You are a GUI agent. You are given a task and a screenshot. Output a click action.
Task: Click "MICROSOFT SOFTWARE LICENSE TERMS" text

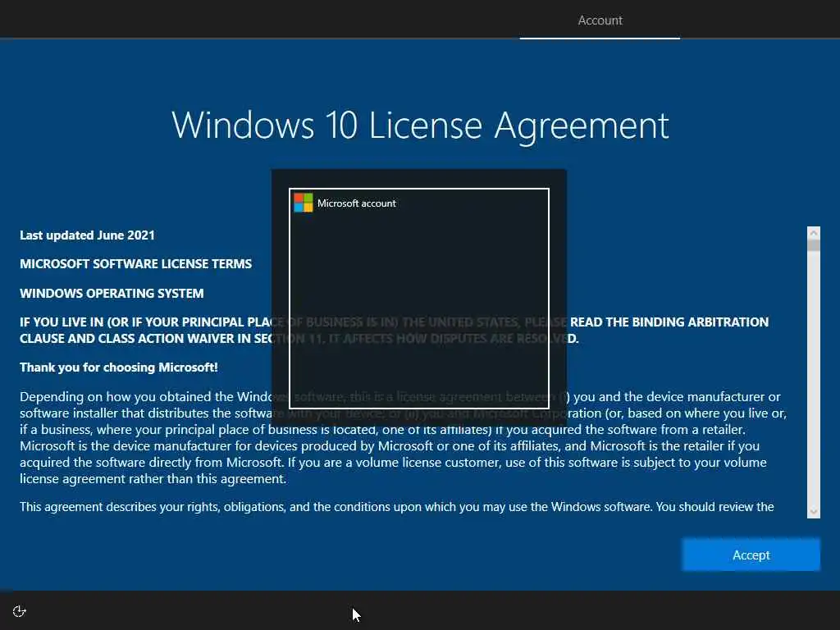(x=135, y=263)
